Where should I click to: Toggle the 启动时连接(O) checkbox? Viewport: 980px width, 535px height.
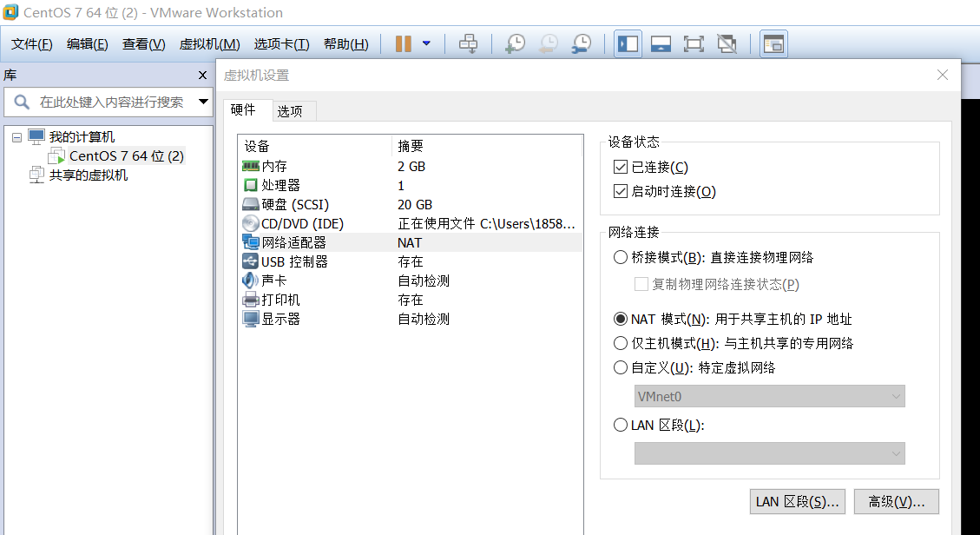point(620,191)
